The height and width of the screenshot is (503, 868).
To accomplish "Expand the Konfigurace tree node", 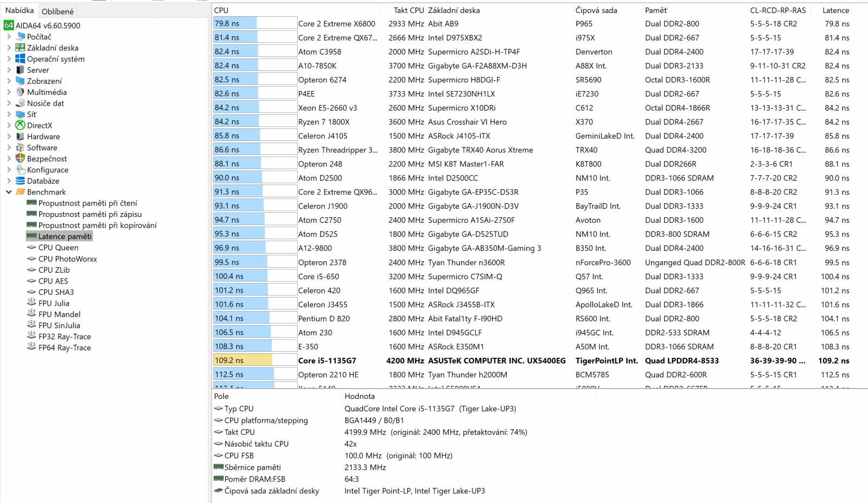I will coord(9,170).
